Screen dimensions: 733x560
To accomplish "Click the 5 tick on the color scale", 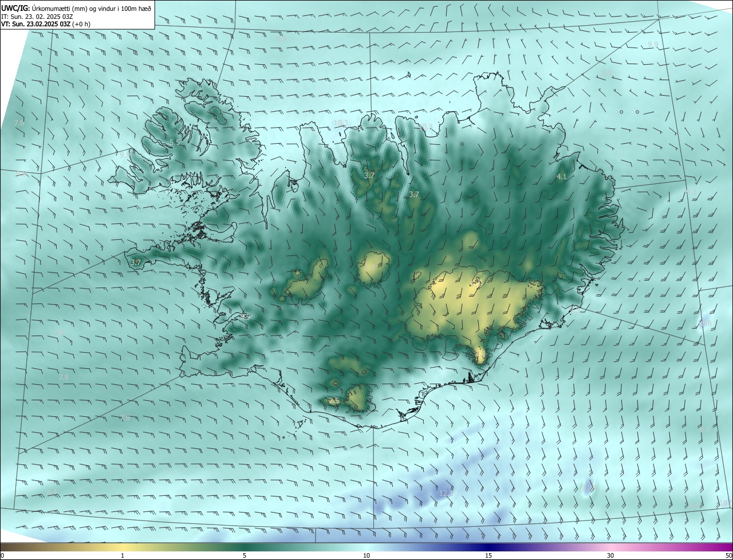I will [x=245, y=555].
